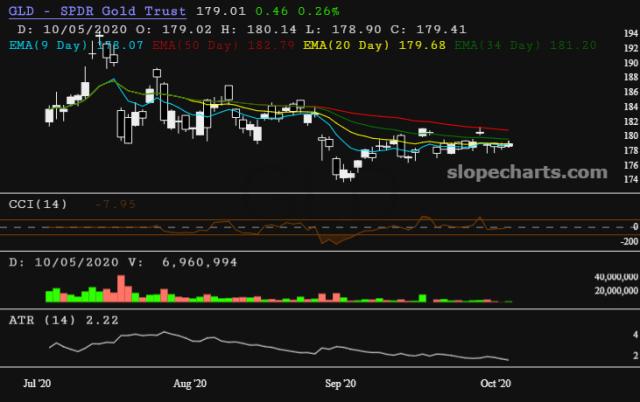The width and height of the screenshot is (640, 402).
Task: Click the CCI(14) indicator label
Action: coord(38,204)
